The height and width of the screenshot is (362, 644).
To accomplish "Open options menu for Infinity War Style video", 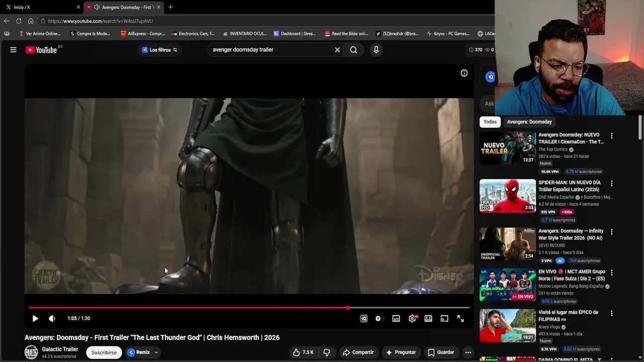I will click(x=612, y=232).
